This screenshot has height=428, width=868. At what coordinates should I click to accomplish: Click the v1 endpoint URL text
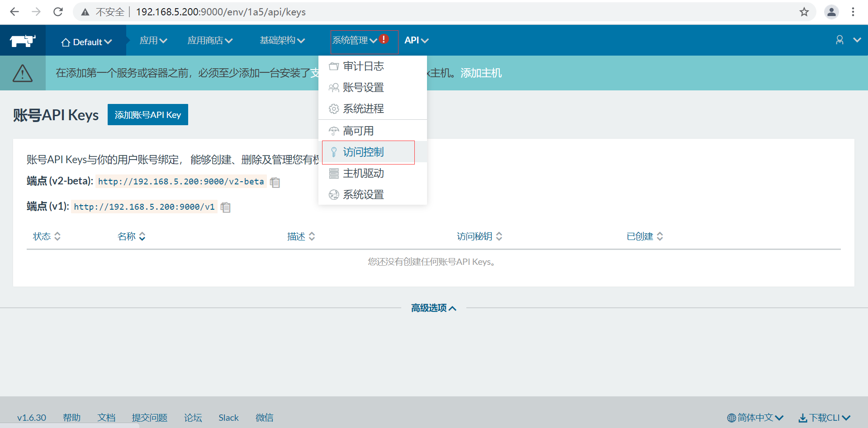tap(144, 207)
